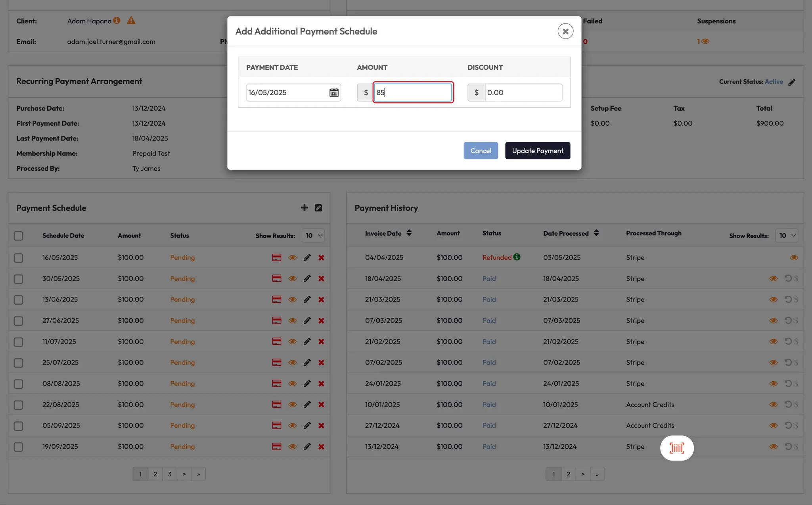812x505 pixels.
Task: Delete the 13/06/2025 scheduled payment
Action: click(321, 300)
